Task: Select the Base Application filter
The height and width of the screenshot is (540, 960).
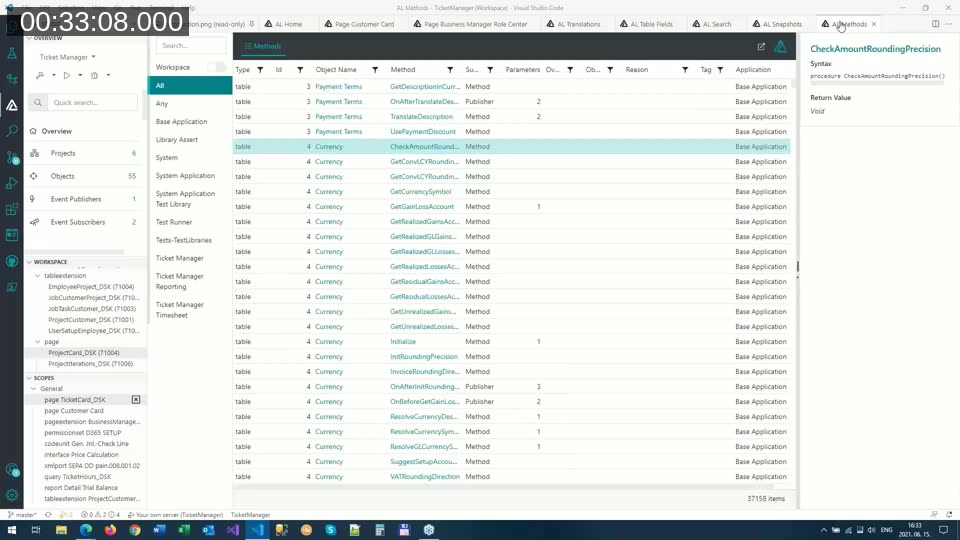Action: (181, 121)
